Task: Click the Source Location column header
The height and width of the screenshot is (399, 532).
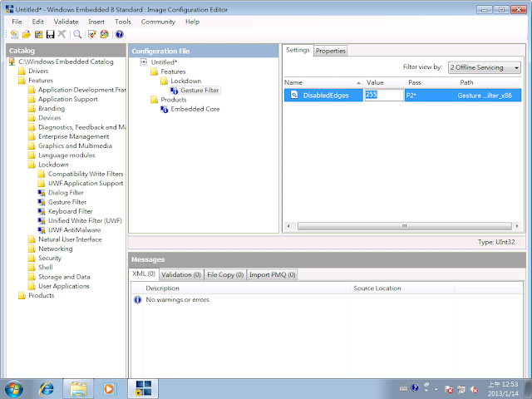Action: click(x=402, y=288)
